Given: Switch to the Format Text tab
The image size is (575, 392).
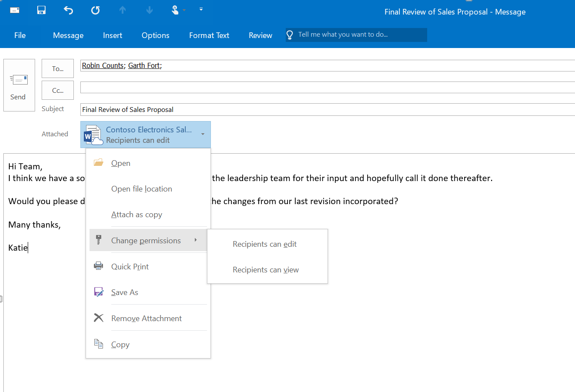Looking at the screenshot, I should (209, 35).
